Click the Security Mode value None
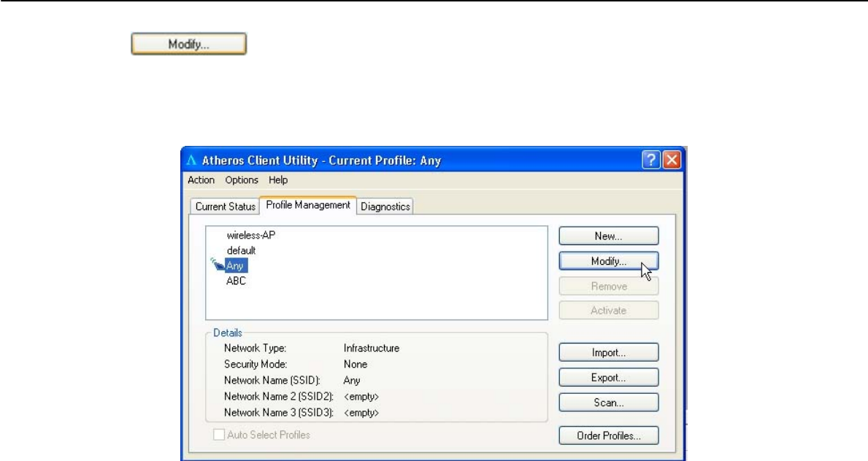The height and width of the screenshot is (461, 868). point(355,364)
